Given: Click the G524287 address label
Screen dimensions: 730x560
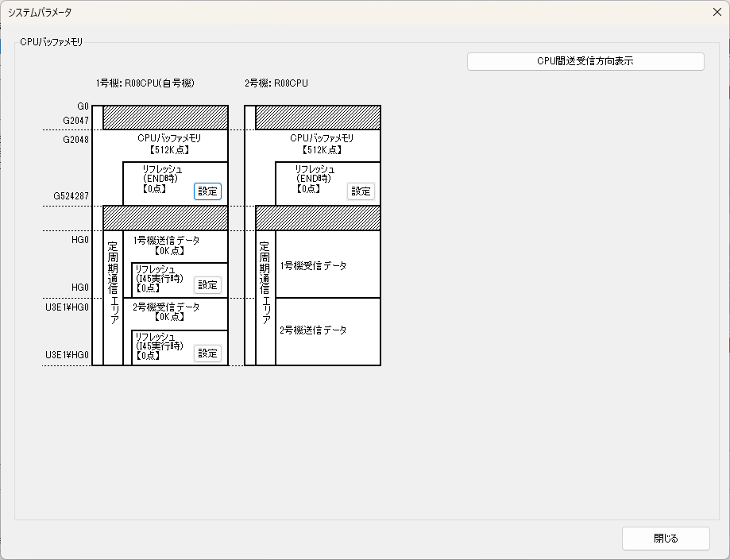Looking at the screenshot, I should (x=71, y=195).
